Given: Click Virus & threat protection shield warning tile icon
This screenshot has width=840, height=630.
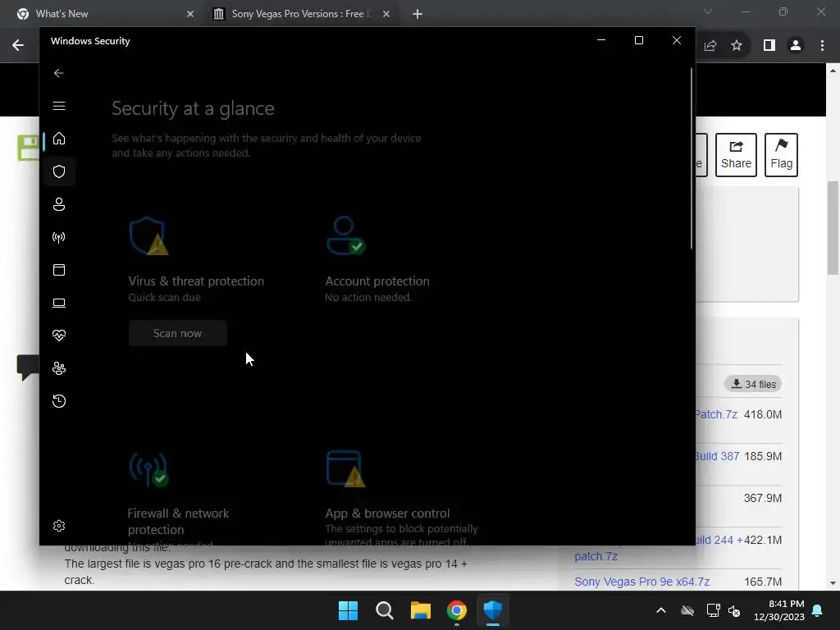Looking at the screenshot, I should point(148,235).
